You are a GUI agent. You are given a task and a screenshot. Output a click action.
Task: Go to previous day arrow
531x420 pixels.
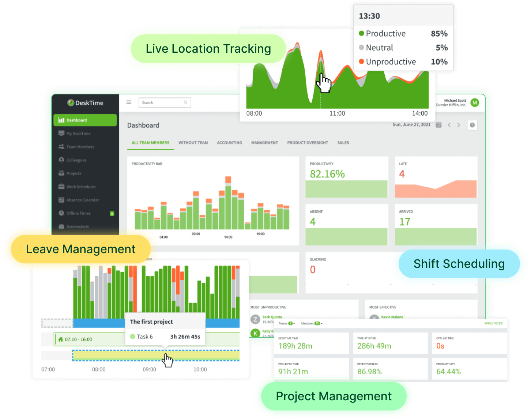tap(449, 125)
